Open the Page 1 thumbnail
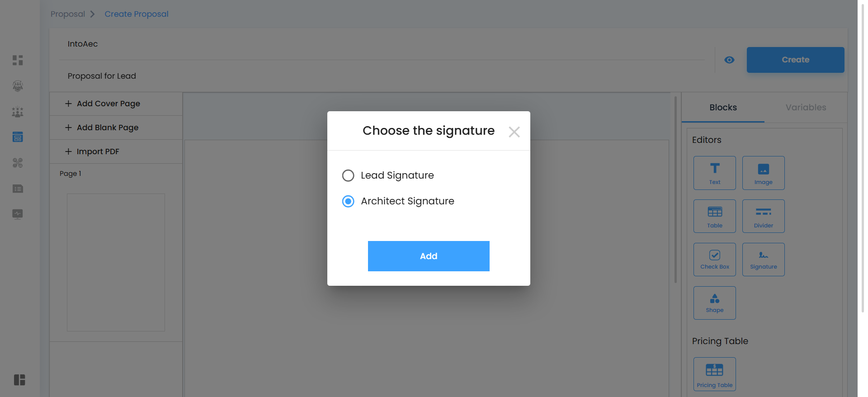The width and height of the screenshot is (868, 397). click(116, 262)
